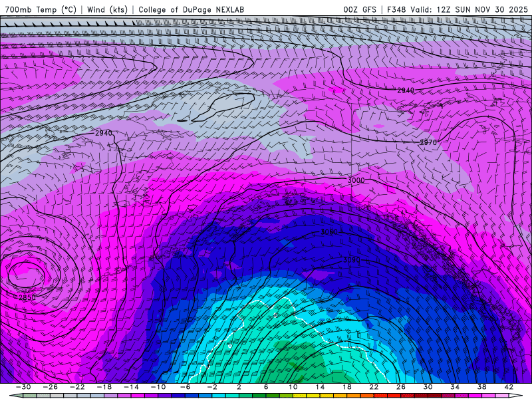Screen dimensions: 532x399
Task: Click the 2 color scale label
Action: point(239,387)
